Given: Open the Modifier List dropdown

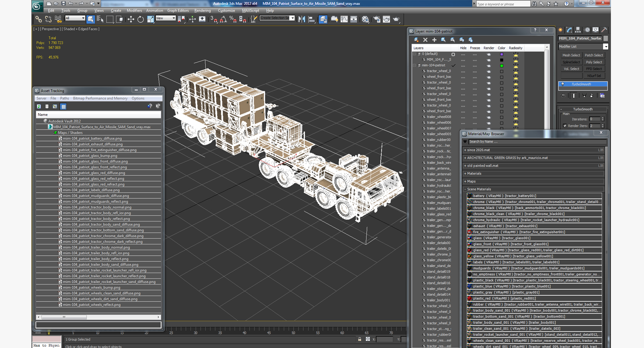Looking at the screenshot, I should (605, 47).
